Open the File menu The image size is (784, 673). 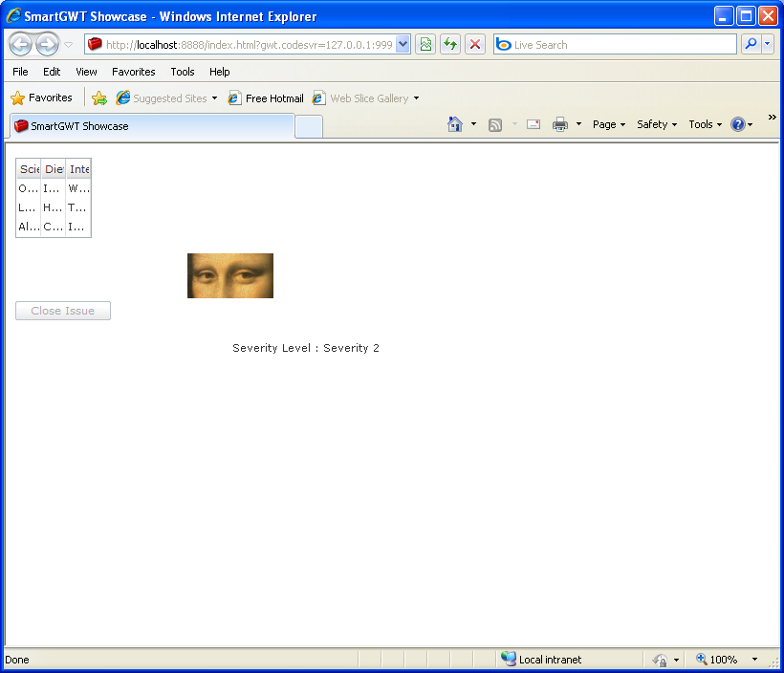(20, 72)
